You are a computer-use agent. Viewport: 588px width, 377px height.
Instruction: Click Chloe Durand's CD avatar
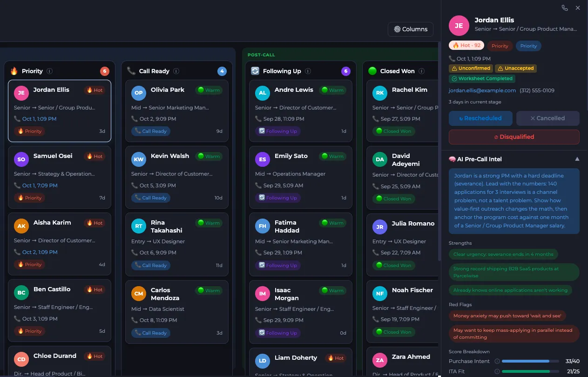(x=21, y=359)
